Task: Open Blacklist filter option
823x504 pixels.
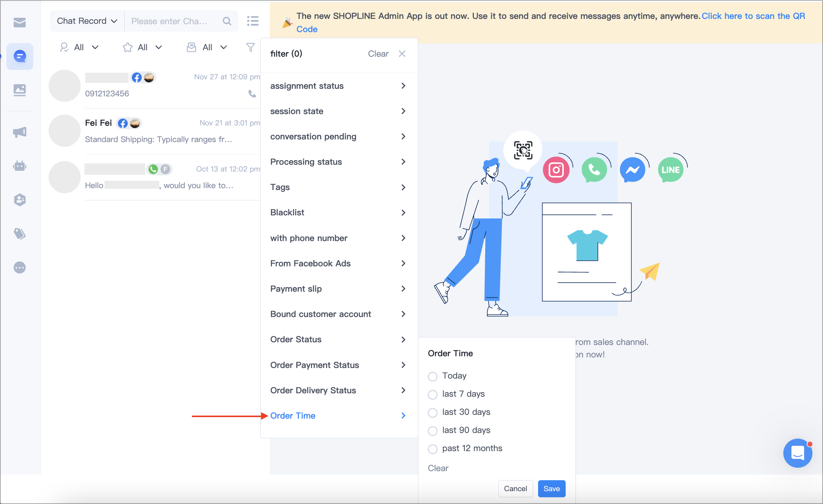Action: (339, 212)
